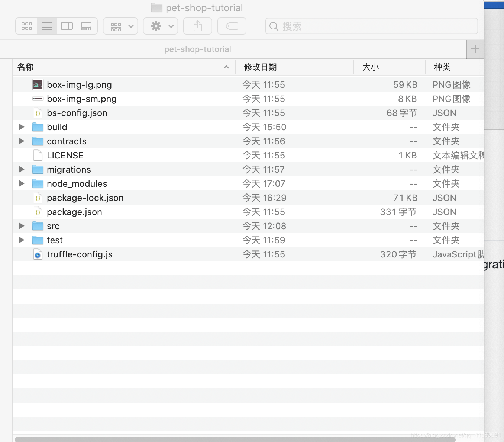
Task: Click the LICENSE document icon
Action: [x=38, y=156]
